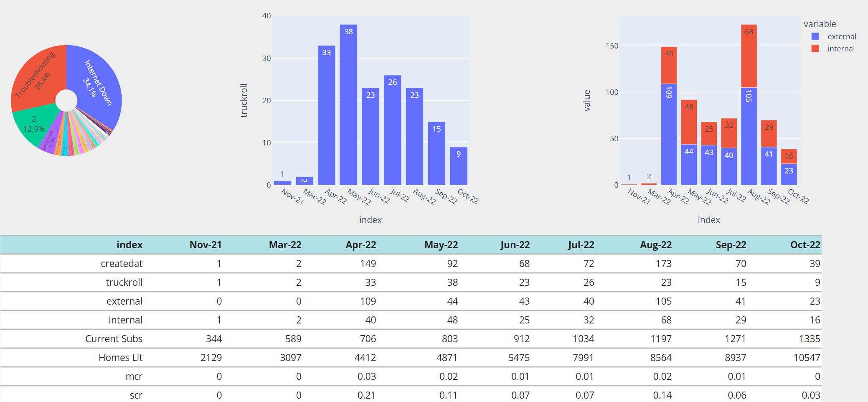Click the May-22 truckroll bar showing 38
Screen dimensions: 868x402
(x=348, y=104)
